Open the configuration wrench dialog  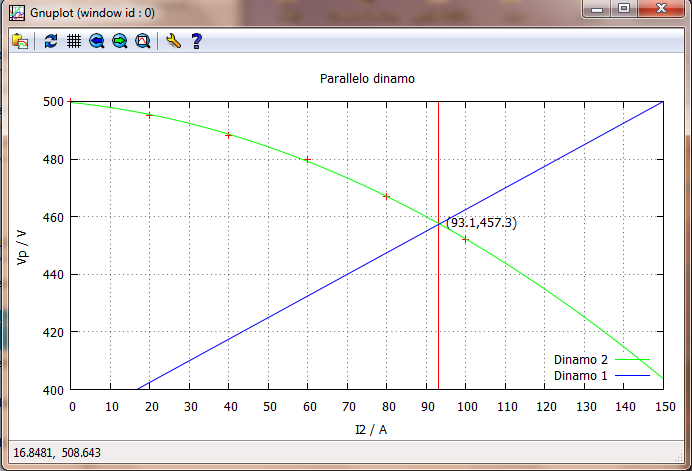pos(173,41)
